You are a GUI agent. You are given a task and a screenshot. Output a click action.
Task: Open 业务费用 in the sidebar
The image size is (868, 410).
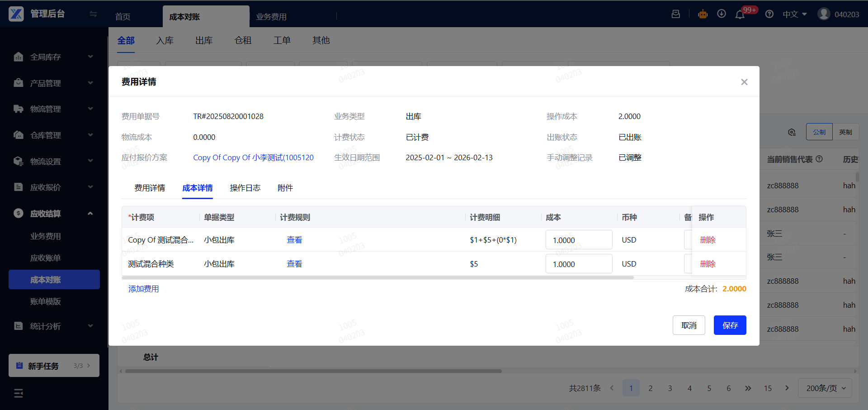(46, 236)
